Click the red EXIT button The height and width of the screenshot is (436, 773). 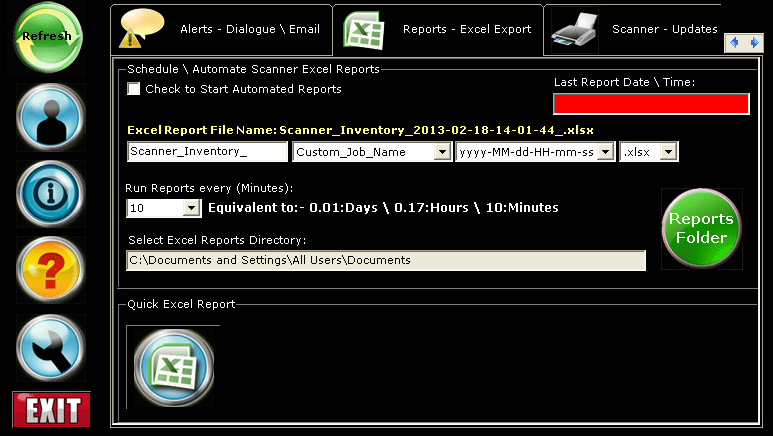coord(51,409)
